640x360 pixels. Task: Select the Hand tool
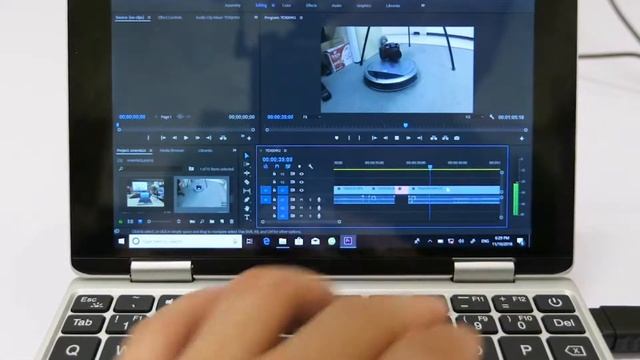pos(247,209)
